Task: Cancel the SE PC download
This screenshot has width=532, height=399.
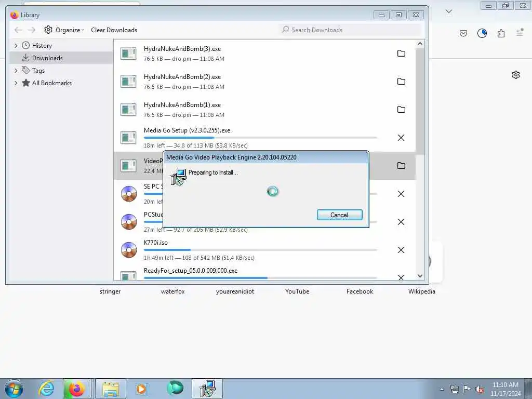Action: coord(401,194)
